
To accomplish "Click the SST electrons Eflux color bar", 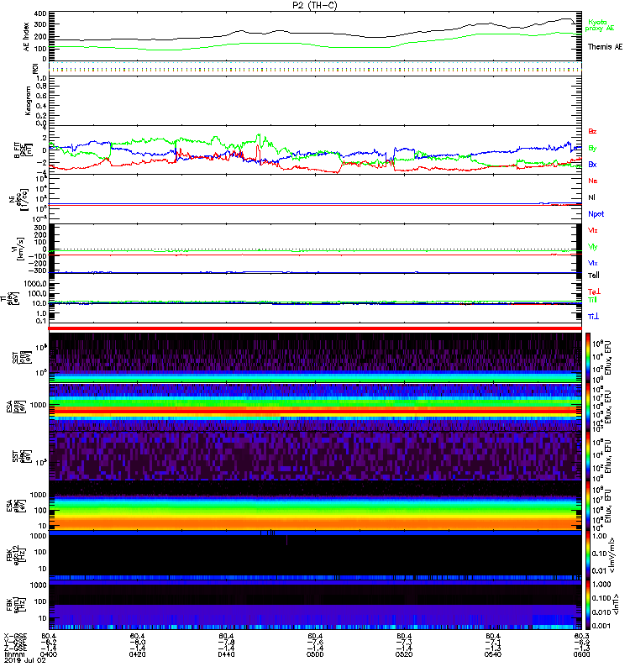I will pyautogui.click(x=588, y=456).
